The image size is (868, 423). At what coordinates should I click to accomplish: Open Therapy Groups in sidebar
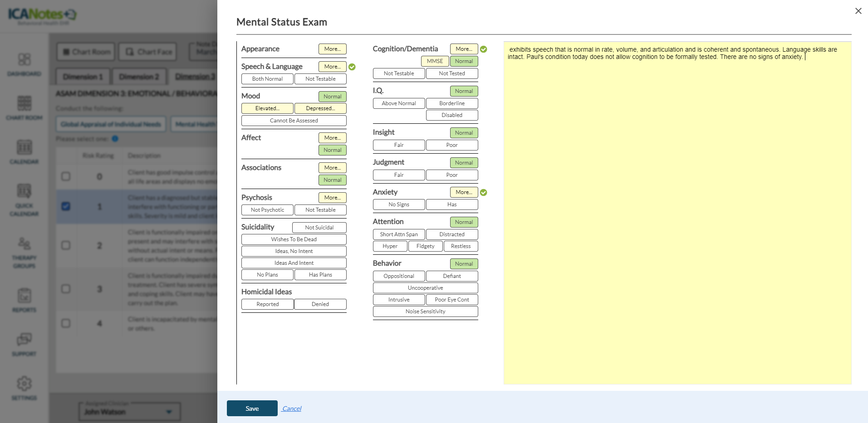click(24, 252)
